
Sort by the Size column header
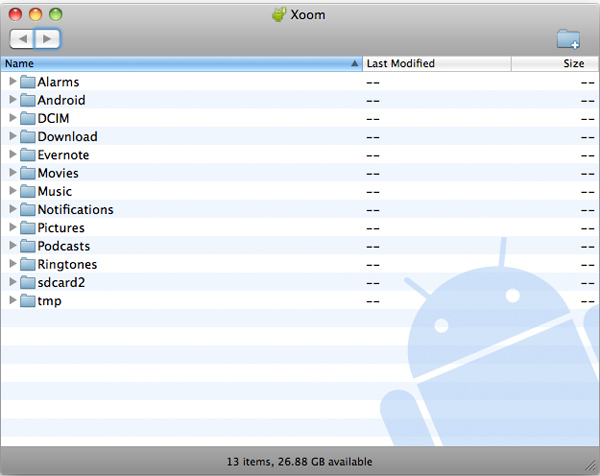[555, 64]
